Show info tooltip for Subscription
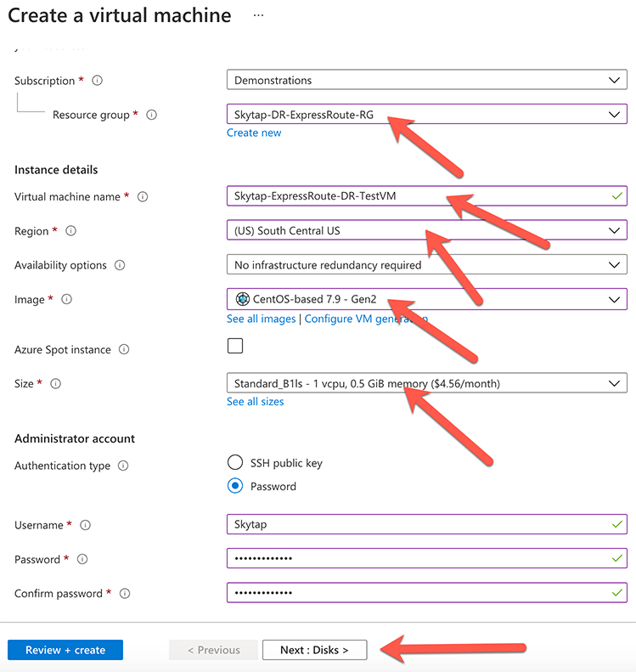Viewport: 636px width, 672px height. [97, 80]
